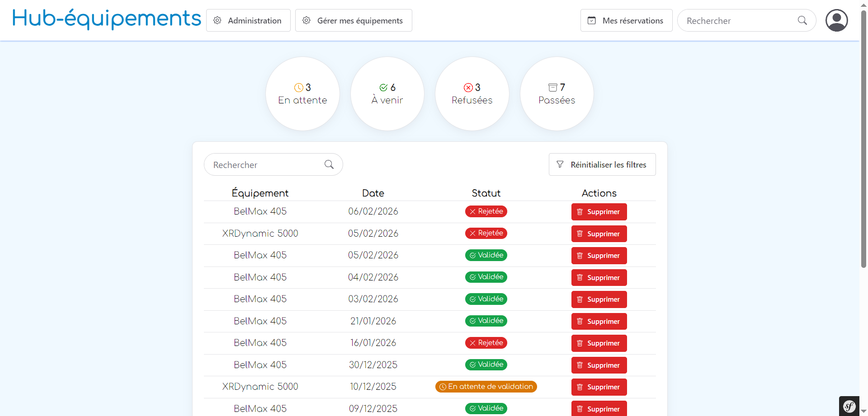Open the XRDynamic 5000 link dated 05/02/2026

coord(260,234)
